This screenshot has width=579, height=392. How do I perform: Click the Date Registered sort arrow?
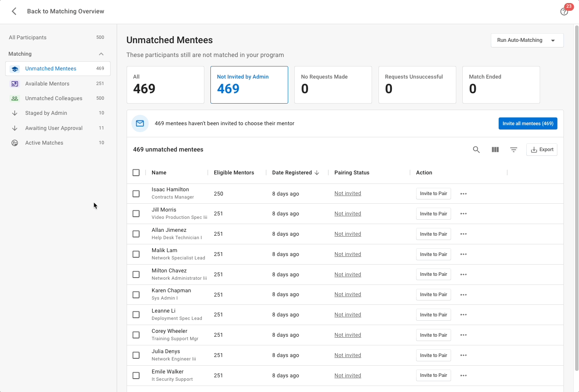pyautogui.click(x=317, y=173)
